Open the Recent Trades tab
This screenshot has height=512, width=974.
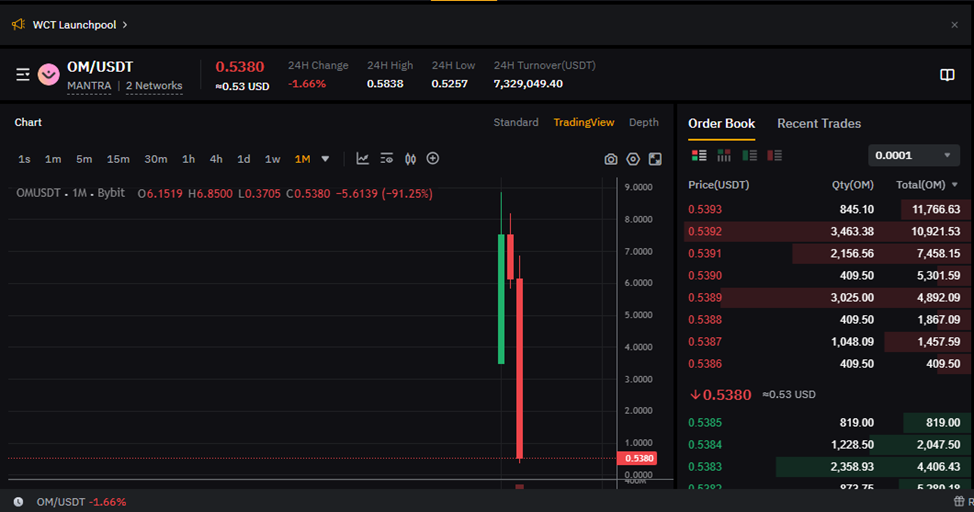(819, 124)
